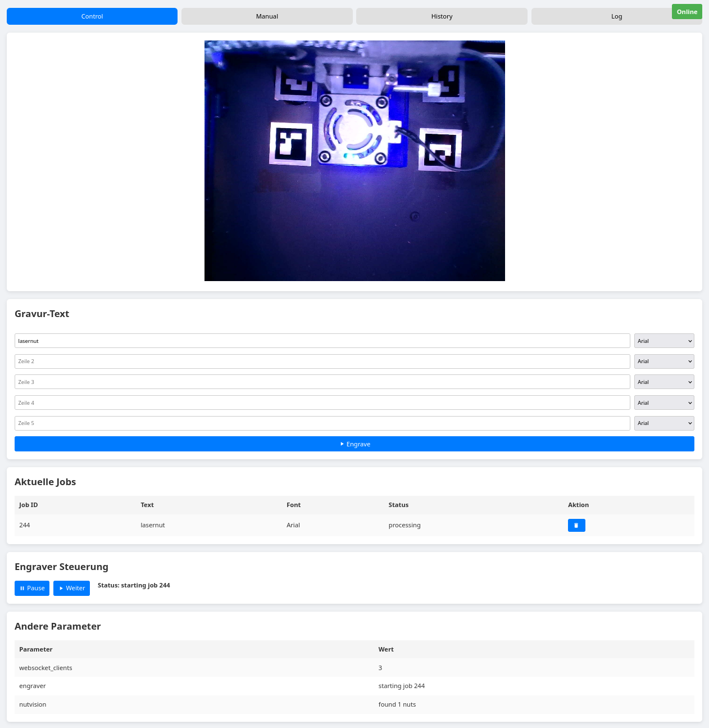The width and height of the screenshot is (709, 728).
Task: Click the text field containing lasernut
Action: (x=322, y=341)
